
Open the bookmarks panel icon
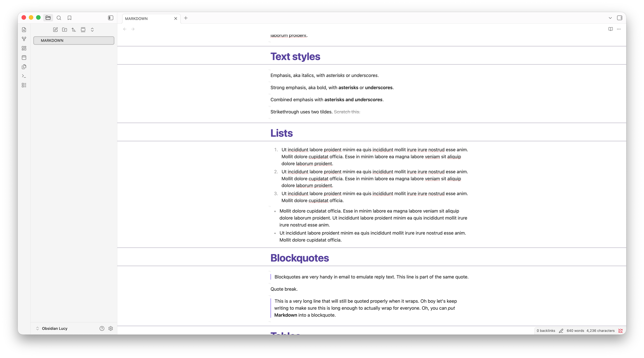tap(70, 18)
